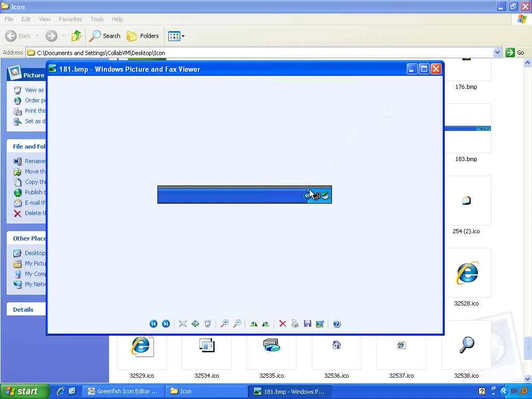Click the Back navigation button
This screenshot has height=399, width=532.
[18, 36]
